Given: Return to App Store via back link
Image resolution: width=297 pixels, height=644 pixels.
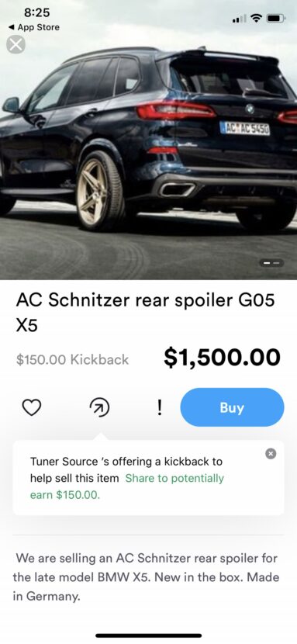Looking at the screenshot, I should tap(34, 27).
